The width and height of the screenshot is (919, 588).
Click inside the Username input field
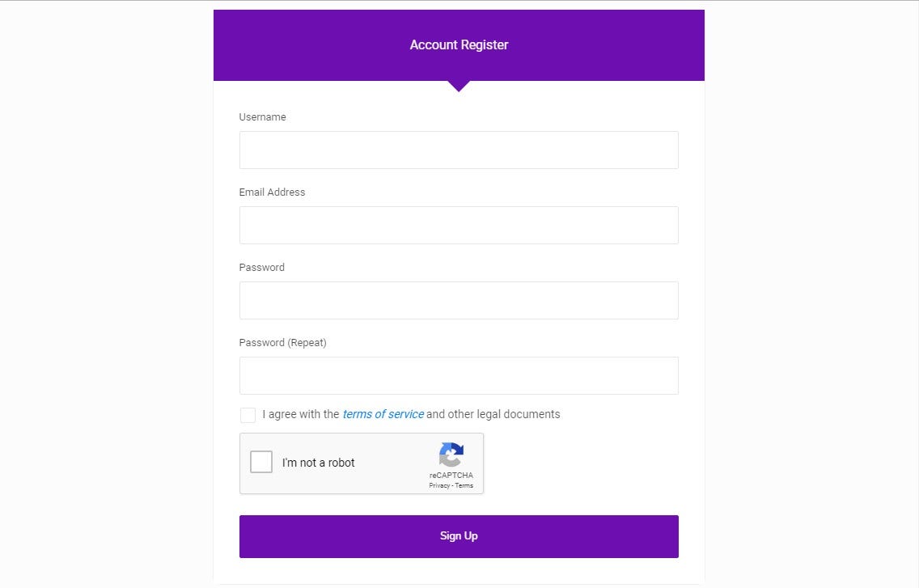pos(459,150)
